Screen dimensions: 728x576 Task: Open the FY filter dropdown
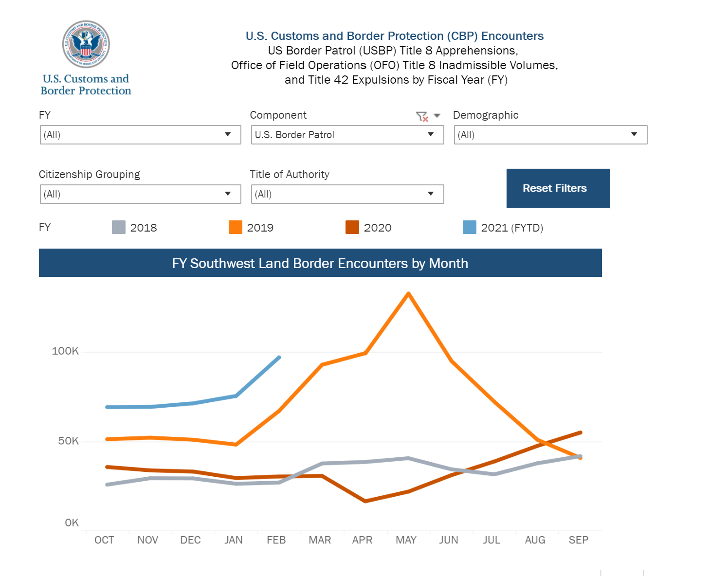140,135
